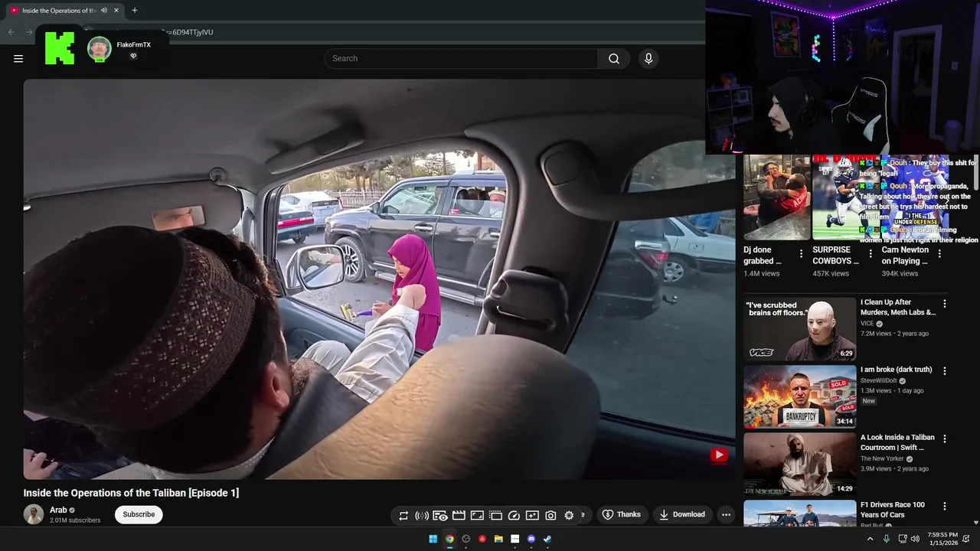Click the system tray microphone icon

[887, 539]
